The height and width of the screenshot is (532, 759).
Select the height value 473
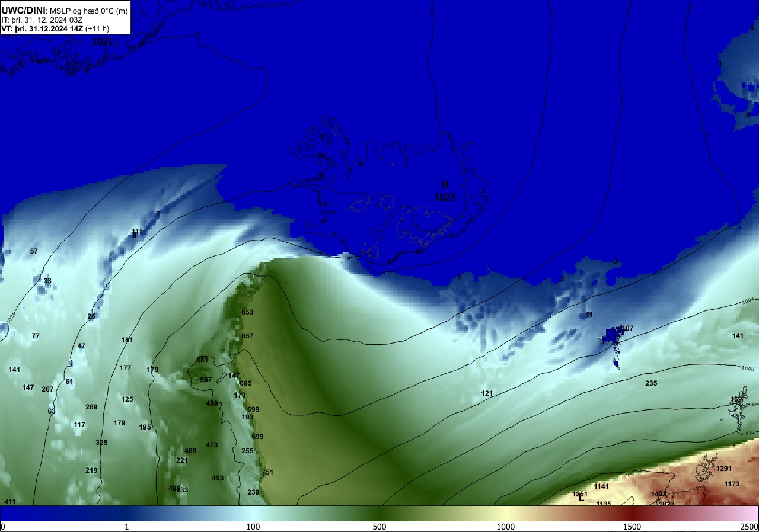click(x=212, y=445)
